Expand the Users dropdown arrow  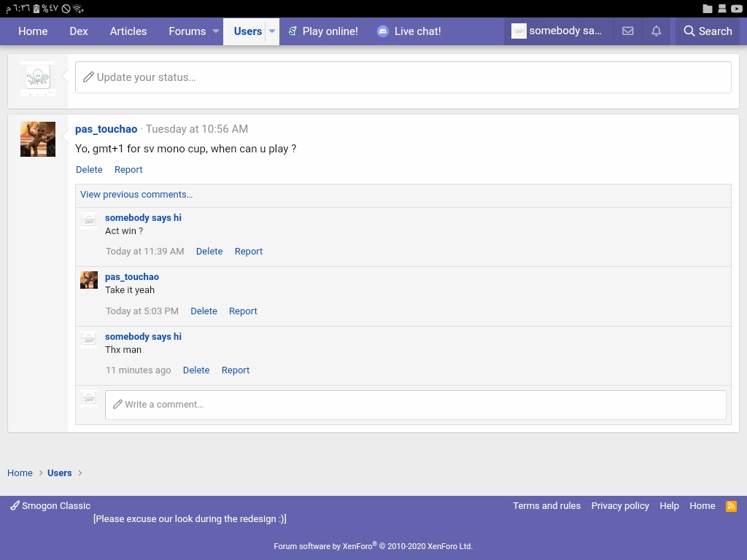tap(271, 31)
